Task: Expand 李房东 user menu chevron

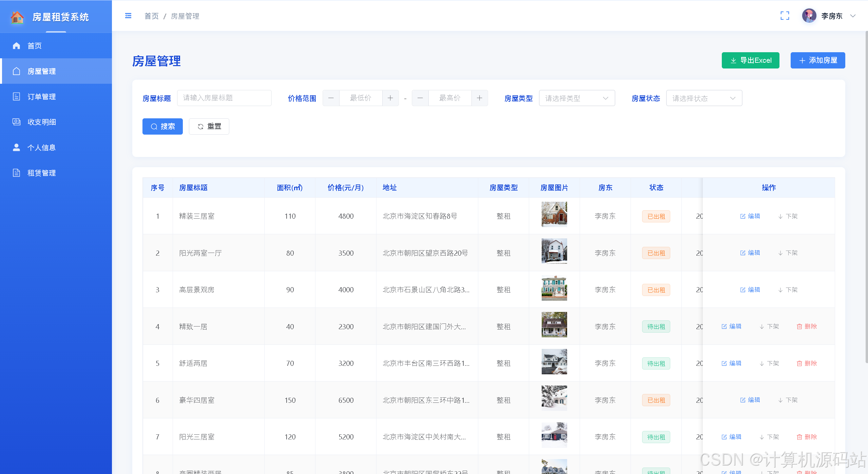Action: tap(853, 16)
